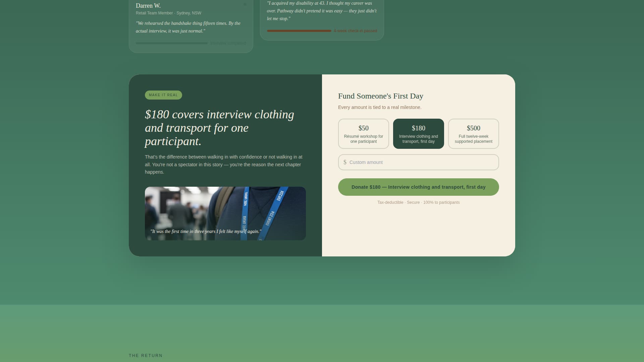Click the interview completed progress bar
The height and width of the screenshot is (362, 644).
pos(172,43)
